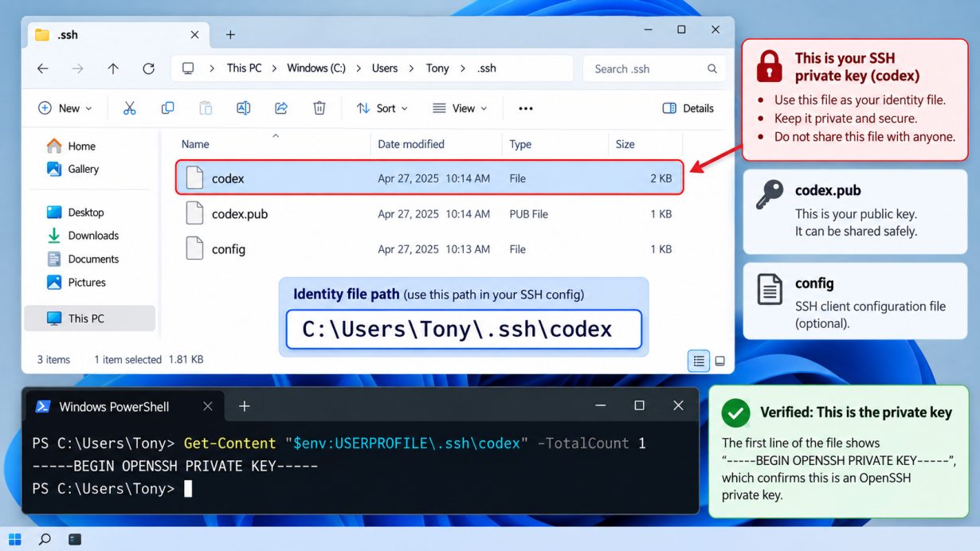The image size is (980, 551).
Task: Open Pictures in navigation pane
Action: (x=87, y=283)
